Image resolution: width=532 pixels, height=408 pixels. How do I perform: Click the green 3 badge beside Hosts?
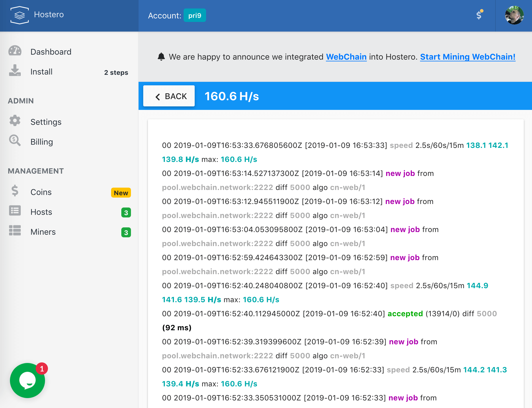click(126, 213)
